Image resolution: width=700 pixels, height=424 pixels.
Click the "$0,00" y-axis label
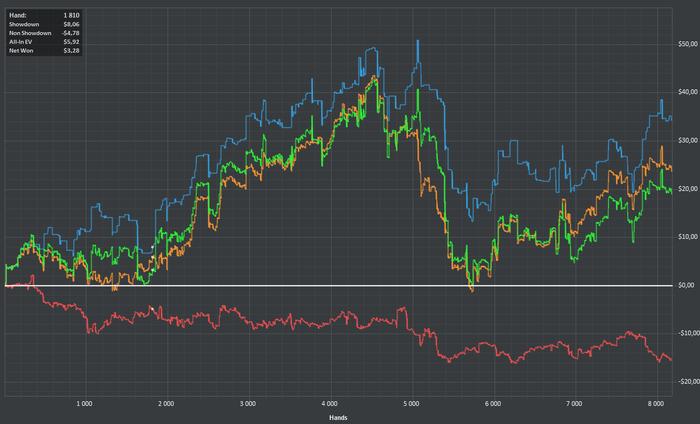686,285
